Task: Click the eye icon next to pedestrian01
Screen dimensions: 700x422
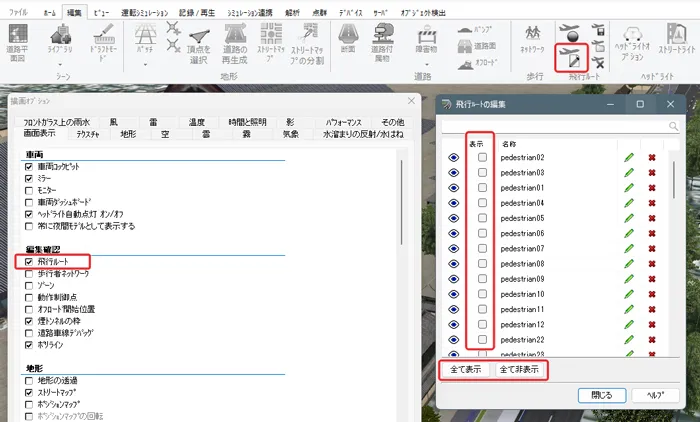Action: click(x=455, y=188)
